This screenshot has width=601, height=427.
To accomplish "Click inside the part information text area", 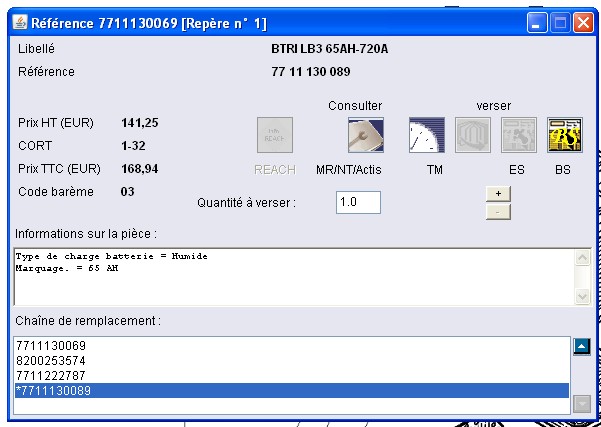I will [x=290, y=277].
